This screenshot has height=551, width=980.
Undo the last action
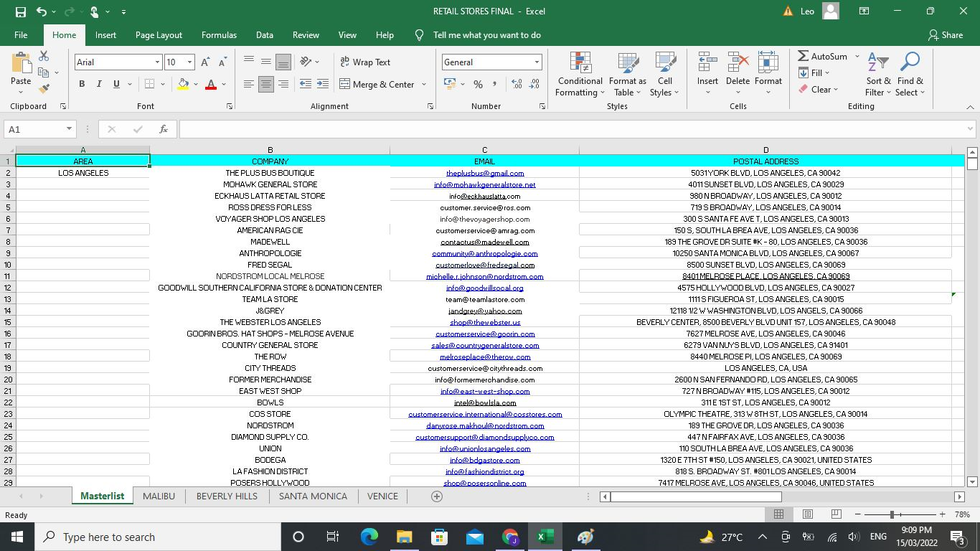pyautogui.click(x=41, y=11)
